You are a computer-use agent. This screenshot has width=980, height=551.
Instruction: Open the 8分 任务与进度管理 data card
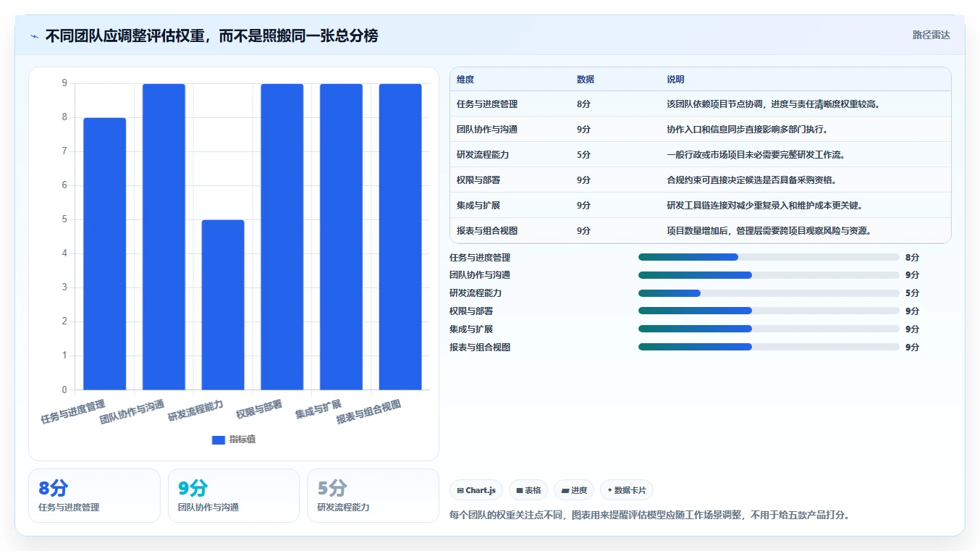pos(94,495)
